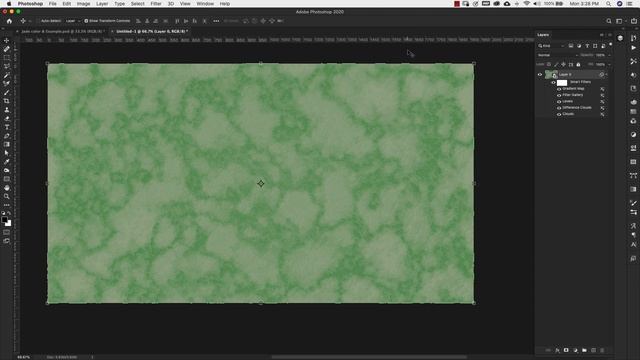Open the Auto-Select Layer dropdown
Screen dimensions: 640x360
tap(72, 21)
